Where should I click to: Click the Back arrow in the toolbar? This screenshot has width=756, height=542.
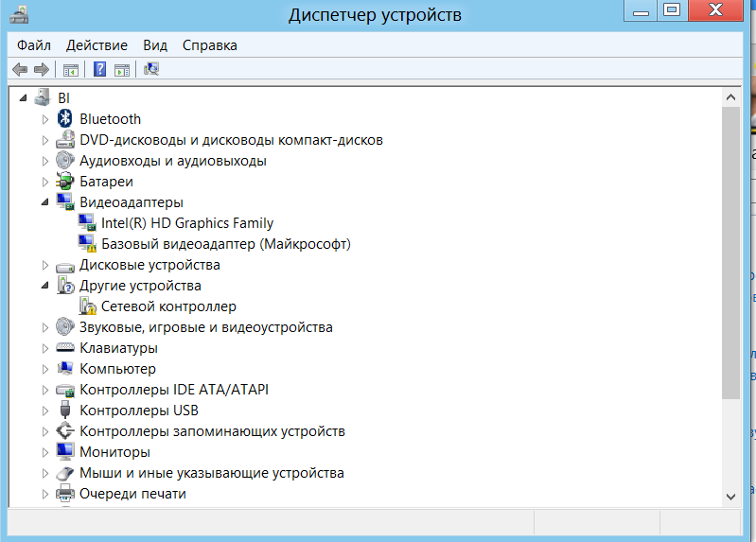coord(20,69)
